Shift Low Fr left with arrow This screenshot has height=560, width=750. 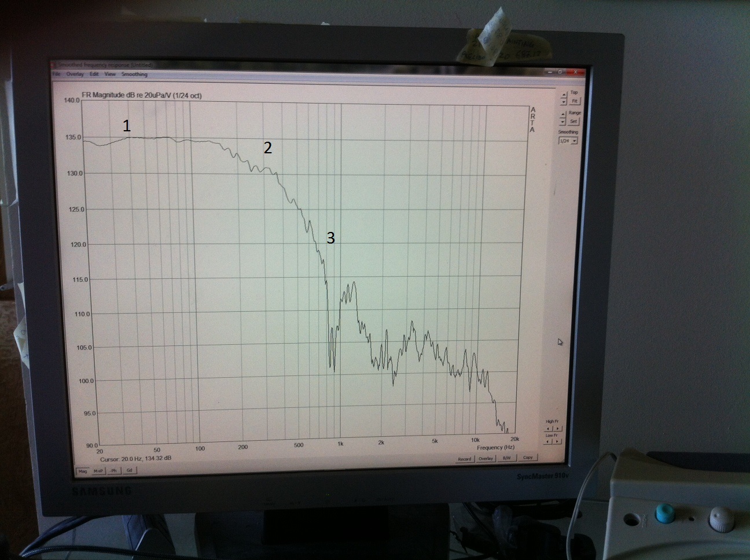(x=547, y=441)
